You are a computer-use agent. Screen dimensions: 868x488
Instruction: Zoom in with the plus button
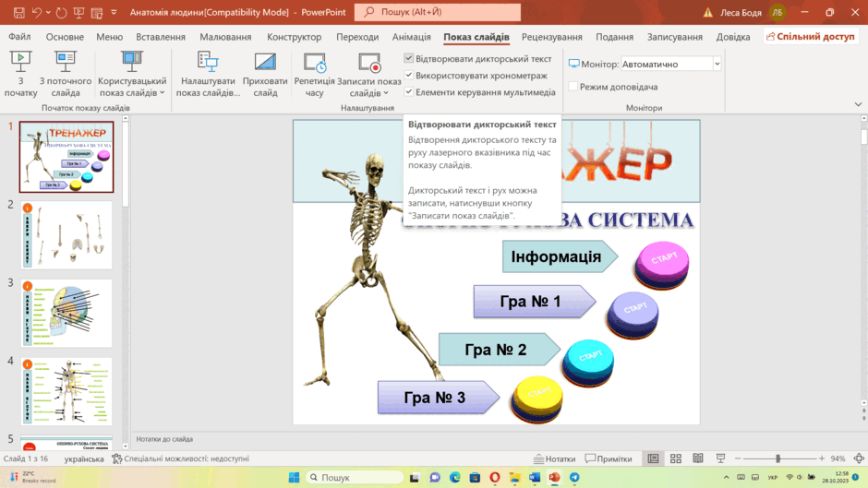(x=822, y=458)
